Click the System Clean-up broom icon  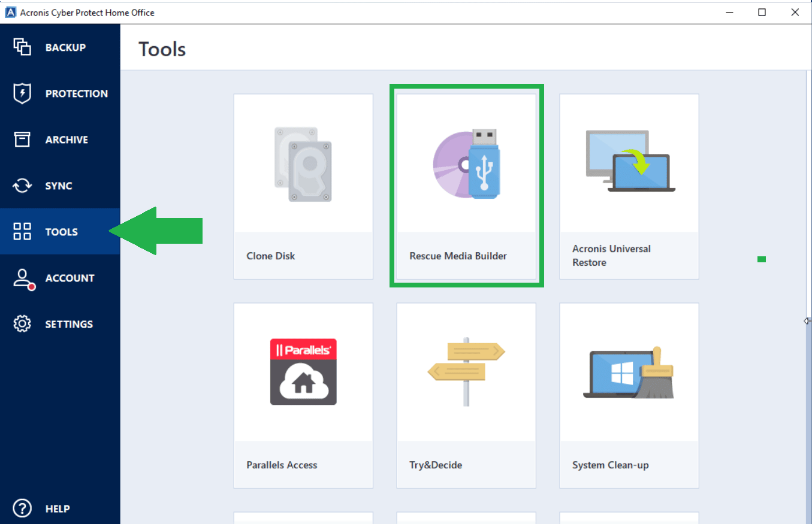(x=629, y=372)
